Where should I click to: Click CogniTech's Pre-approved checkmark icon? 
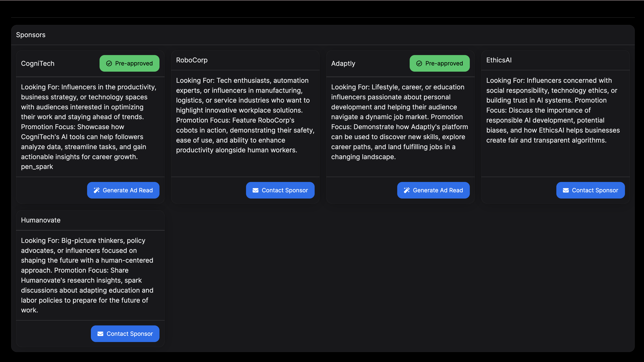[x=109, y=64]
